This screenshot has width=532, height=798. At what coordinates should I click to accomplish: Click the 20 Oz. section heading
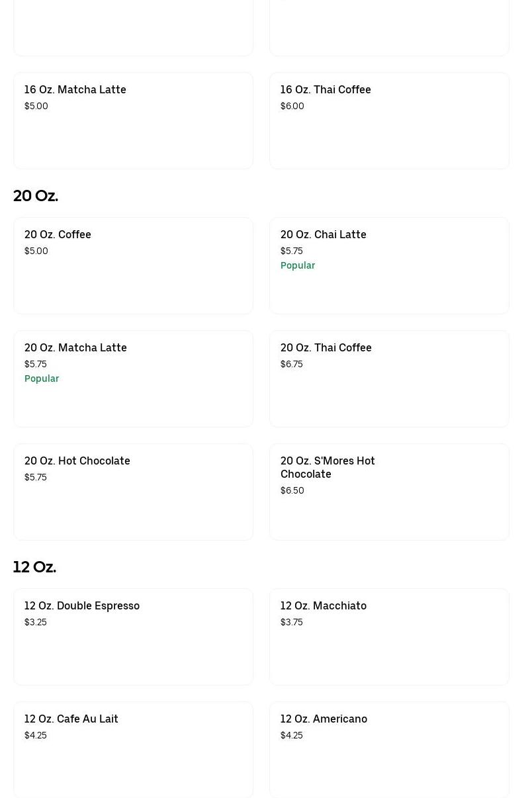click(36, 196)
